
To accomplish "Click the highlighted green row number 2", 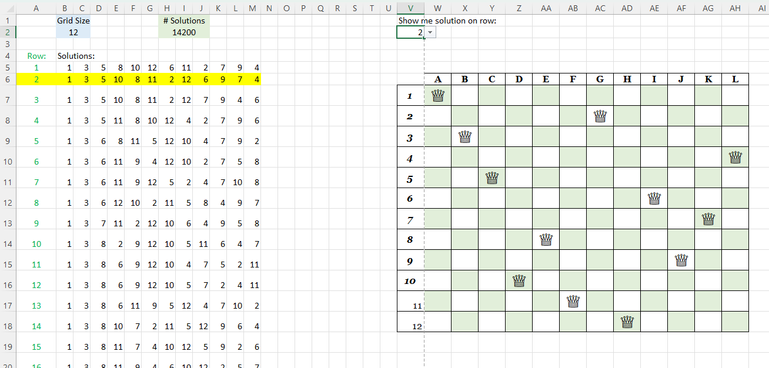I will tap(36, 79).
